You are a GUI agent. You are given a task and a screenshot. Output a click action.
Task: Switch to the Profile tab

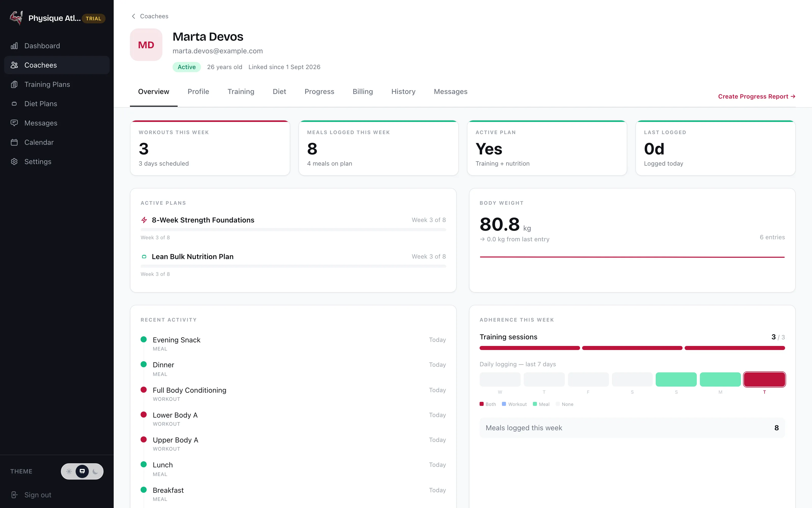(198, 92)
